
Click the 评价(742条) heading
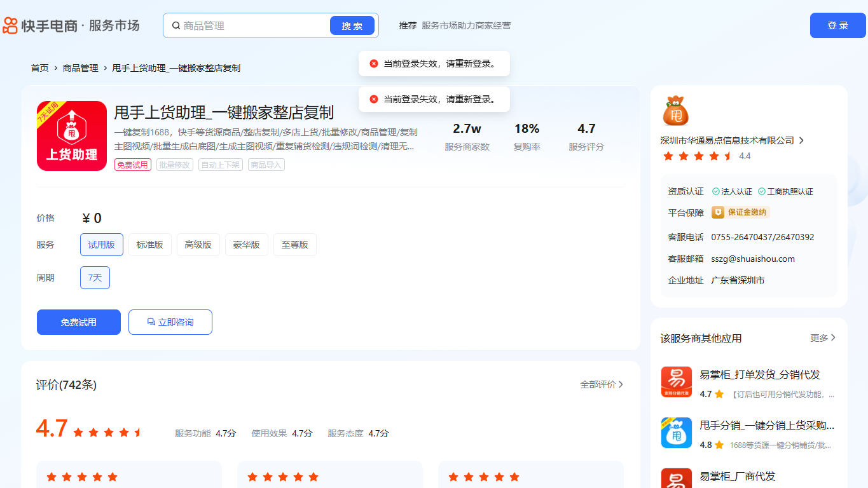(x=66, y=384)
